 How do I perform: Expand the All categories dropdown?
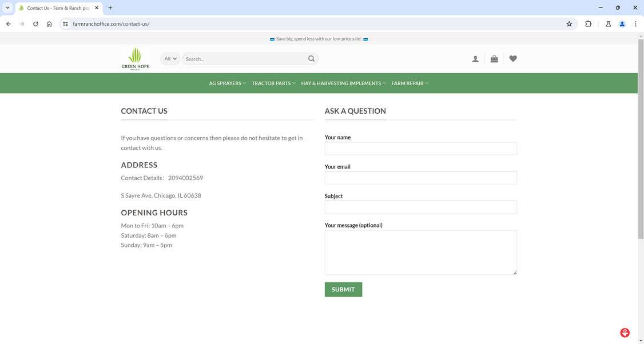pos(170,59)
